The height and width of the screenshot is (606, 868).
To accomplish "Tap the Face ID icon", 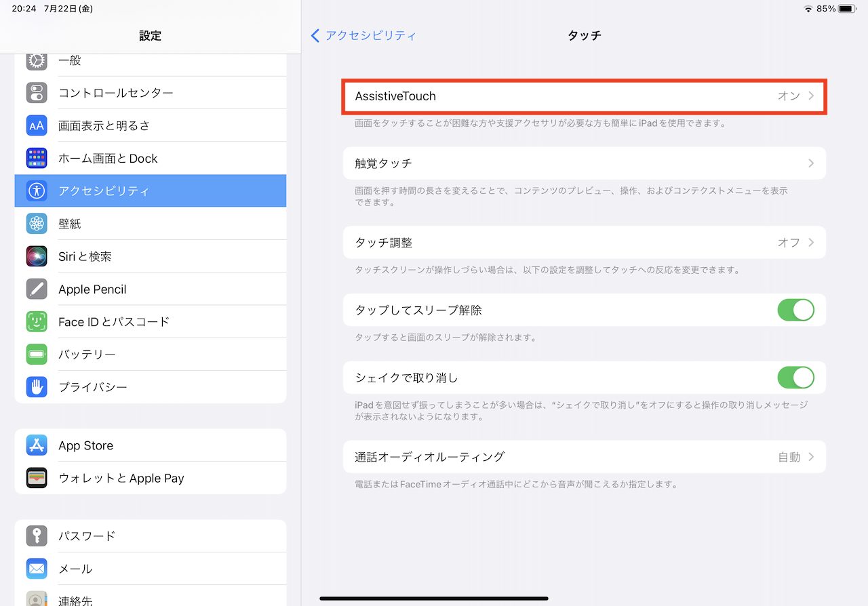I will point(37,322).
